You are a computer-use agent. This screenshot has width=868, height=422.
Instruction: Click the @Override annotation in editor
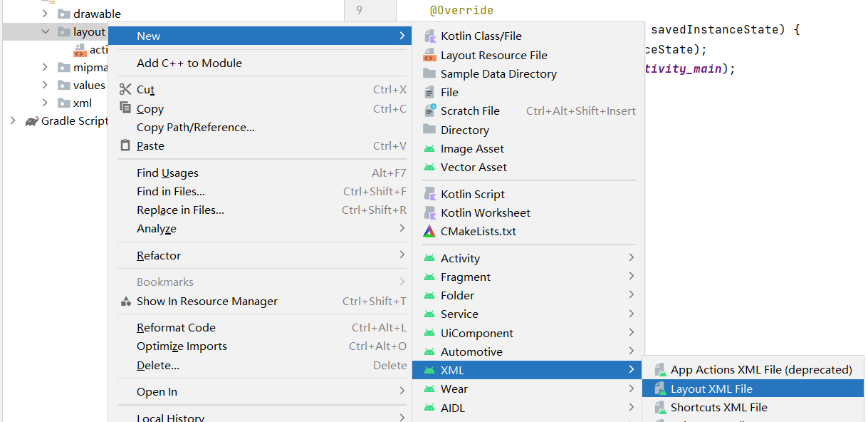[x=461, y=10]
